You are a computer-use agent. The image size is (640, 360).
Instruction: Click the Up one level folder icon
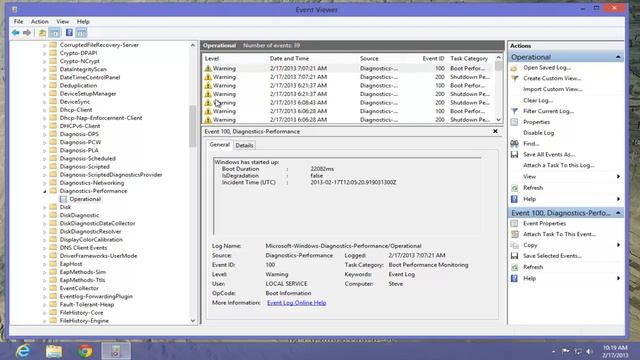tap(42, 33)
